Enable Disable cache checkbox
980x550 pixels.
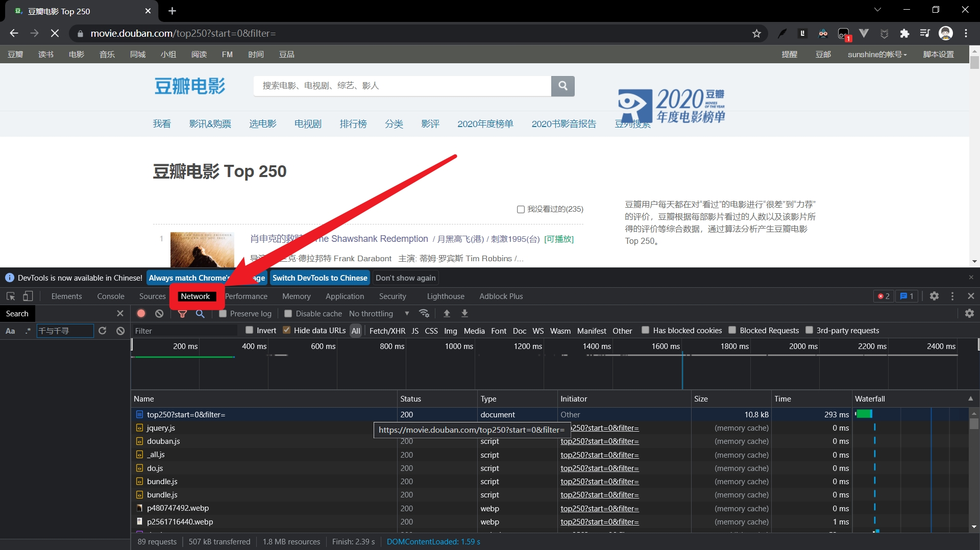288,313
